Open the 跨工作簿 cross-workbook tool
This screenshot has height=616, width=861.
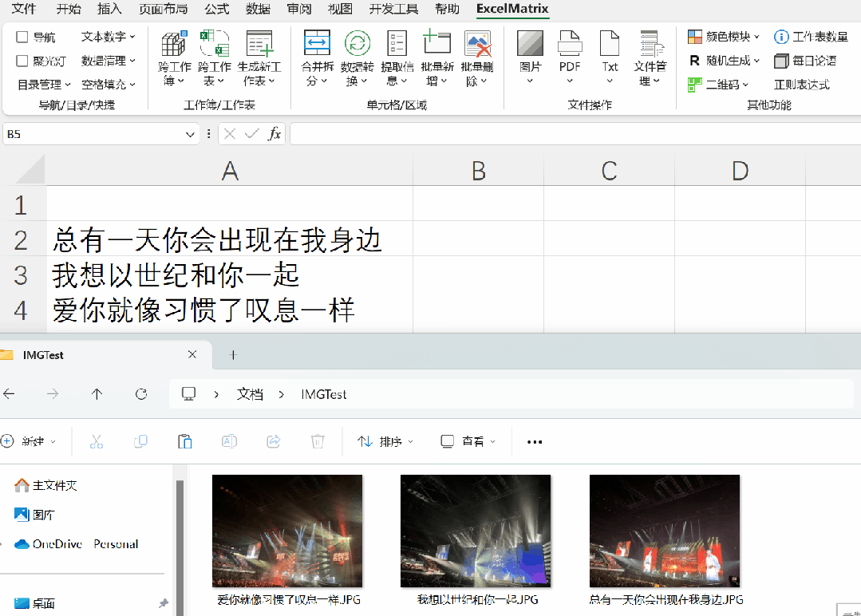click(x=174, y=58)
